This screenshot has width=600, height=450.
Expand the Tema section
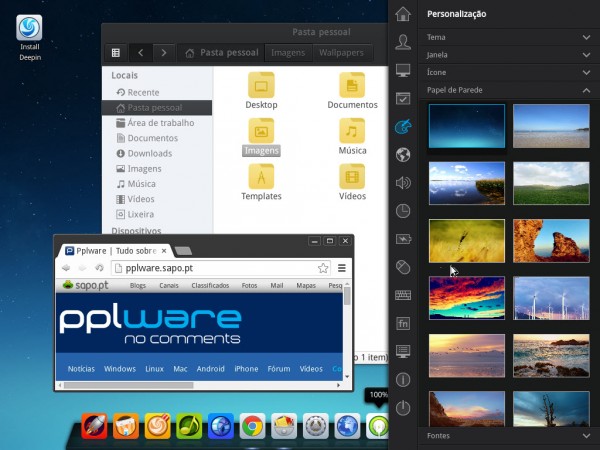[x=509, y=37]
